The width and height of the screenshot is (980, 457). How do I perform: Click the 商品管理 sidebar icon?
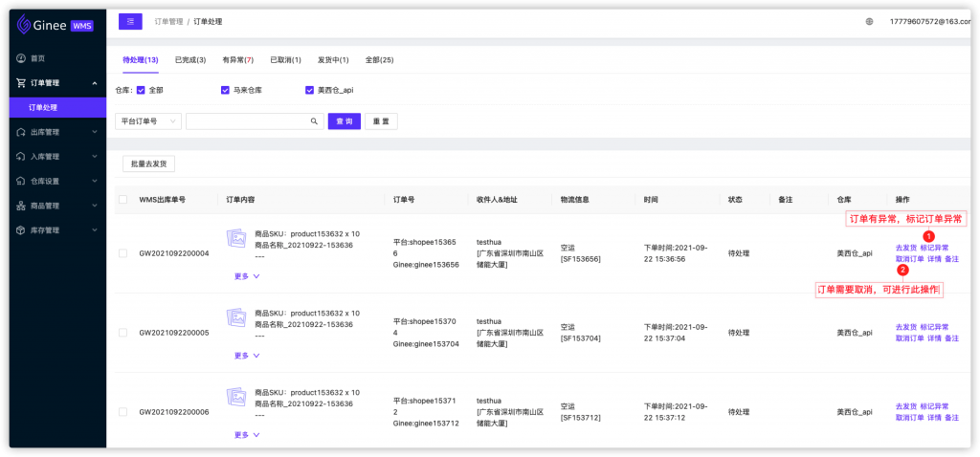tap(21, 206)
